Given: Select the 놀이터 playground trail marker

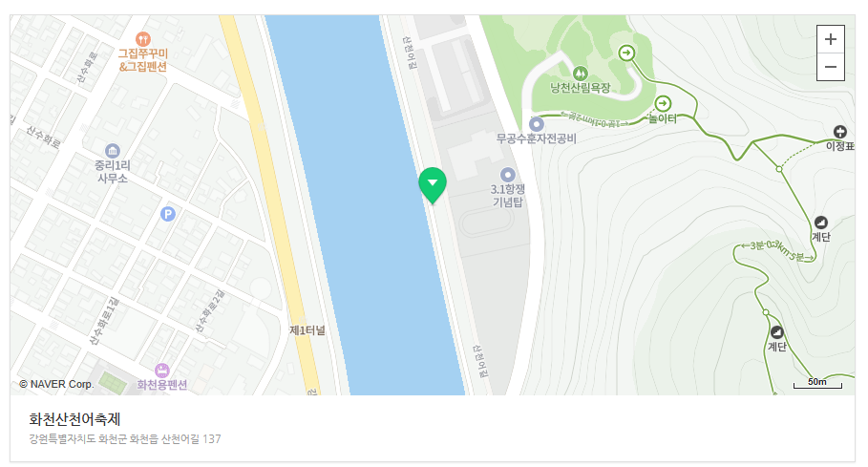Looking at the screenshot, I should (663, 103).
